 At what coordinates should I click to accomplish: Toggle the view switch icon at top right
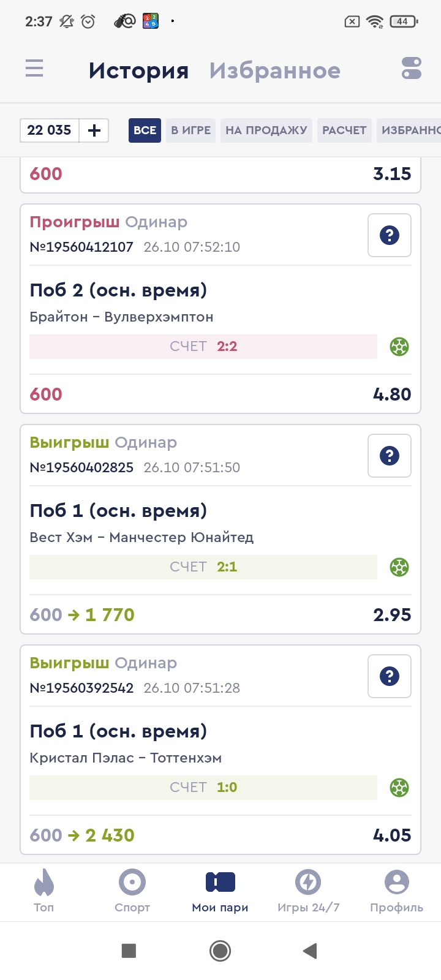(x=411, y=68)
